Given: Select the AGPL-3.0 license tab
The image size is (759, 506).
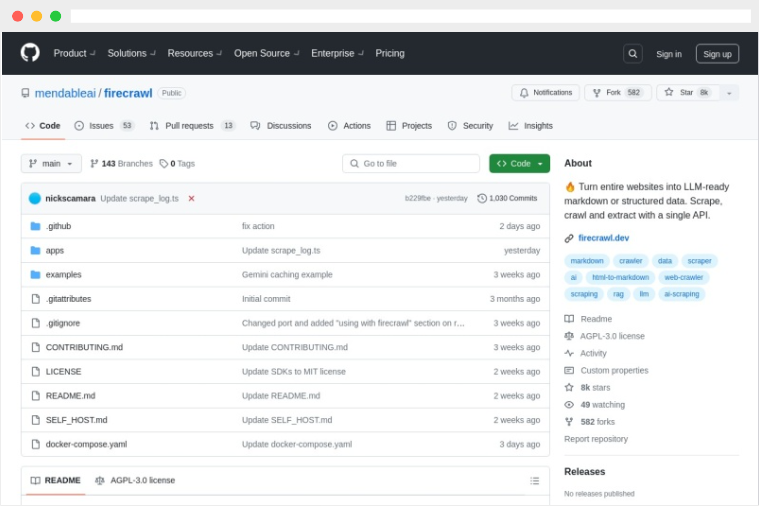Looking at the screenshot, I should [x=135, y=480].
